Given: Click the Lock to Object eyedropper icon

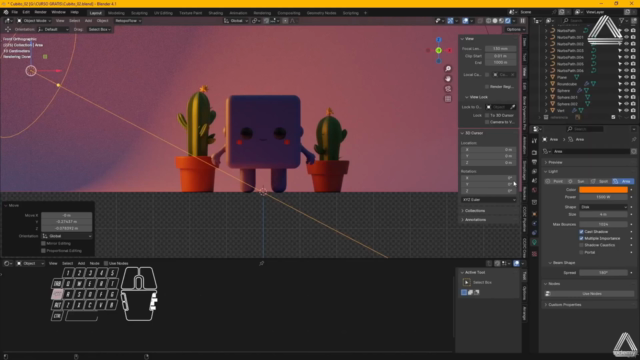Looking at the screenshot, I should 513,107.
